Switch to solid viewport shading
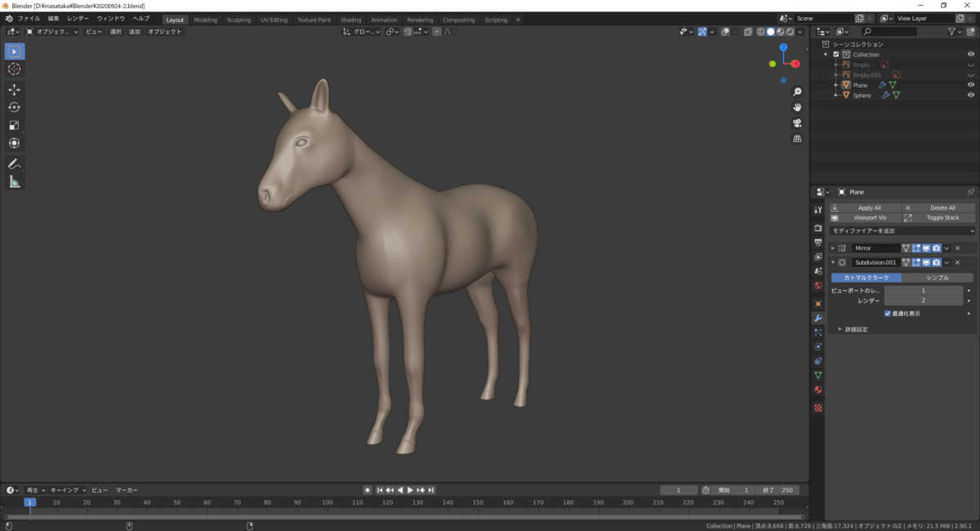980x531 pixels. click(770, 32)
